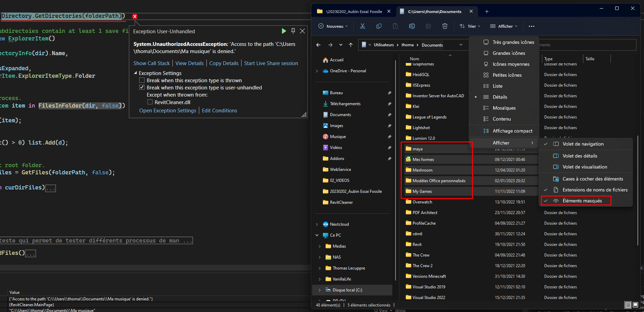Click the Up arrow in Explorer navigation

(x=351, y=45)
